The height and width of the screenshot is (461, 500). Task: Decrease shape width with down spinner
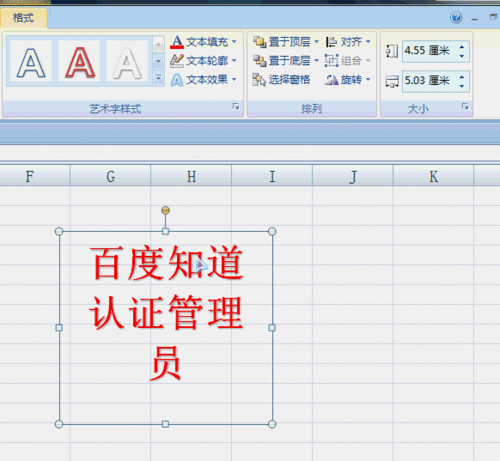click(462, 86)
